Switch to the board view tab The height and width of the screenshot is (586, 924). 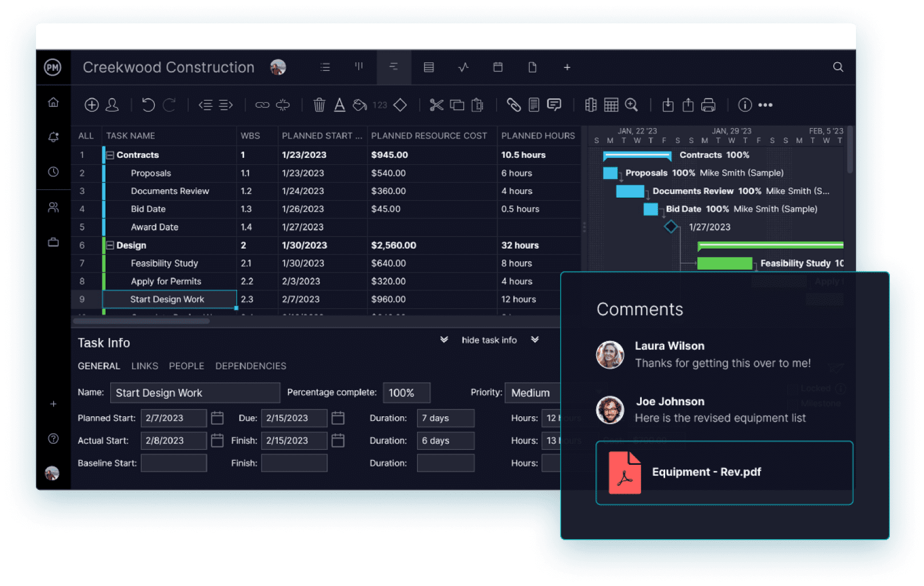(359, 66)
